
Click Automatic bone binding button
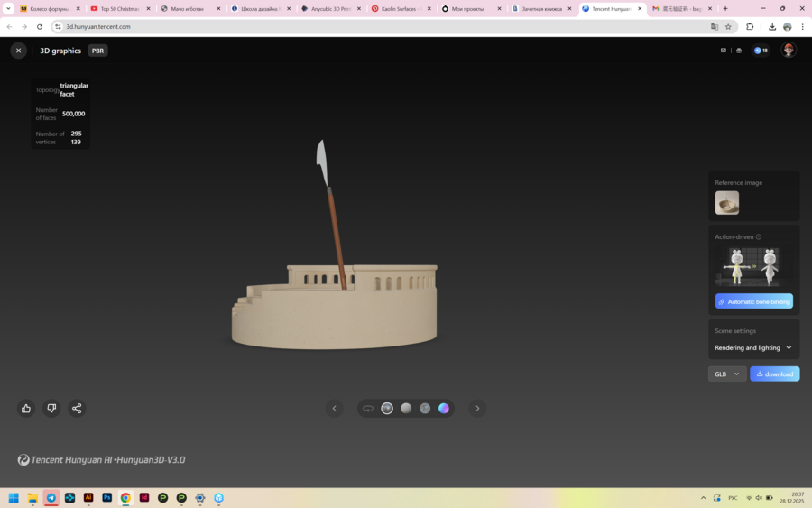click(x=753, y=301)
